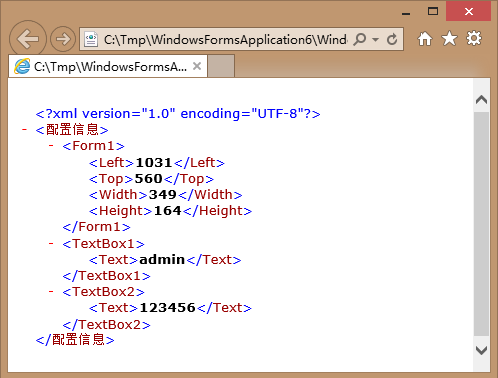Open Favorites star icon

click(x=449, y=38)
